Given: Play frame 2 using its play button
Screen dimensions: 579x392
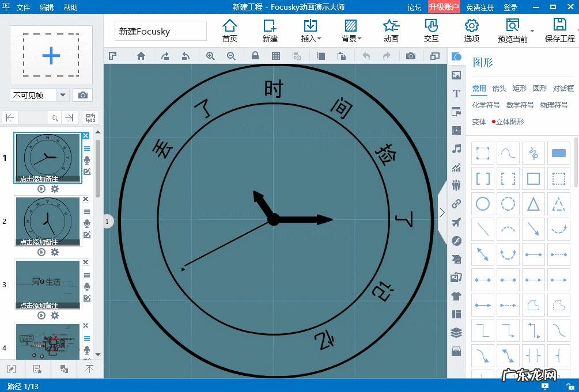Looking at the screenshot, I should pyautogui.click(x=41, y=252).
